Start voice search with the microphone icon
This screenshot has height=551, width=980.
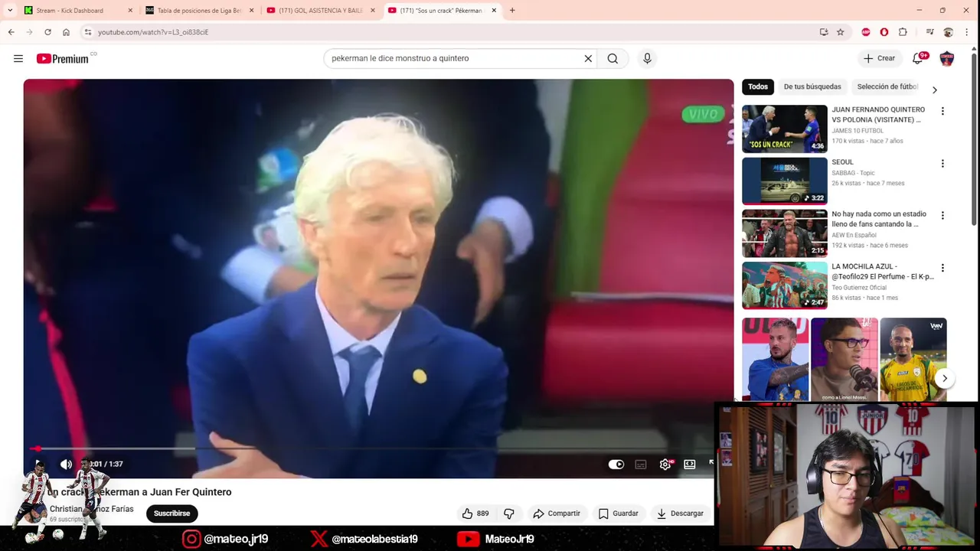[647, 58]
